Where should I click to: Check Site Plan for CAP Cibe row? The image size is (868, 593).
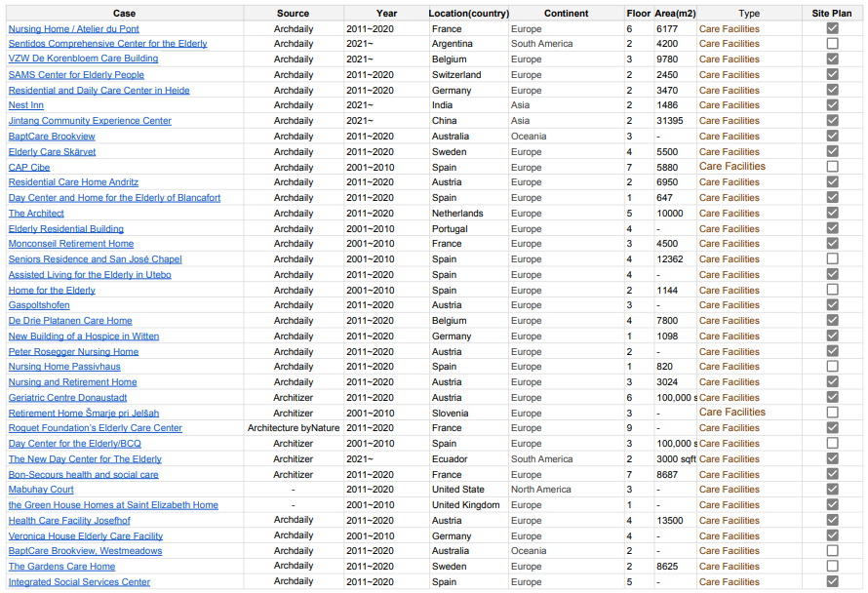832,167
